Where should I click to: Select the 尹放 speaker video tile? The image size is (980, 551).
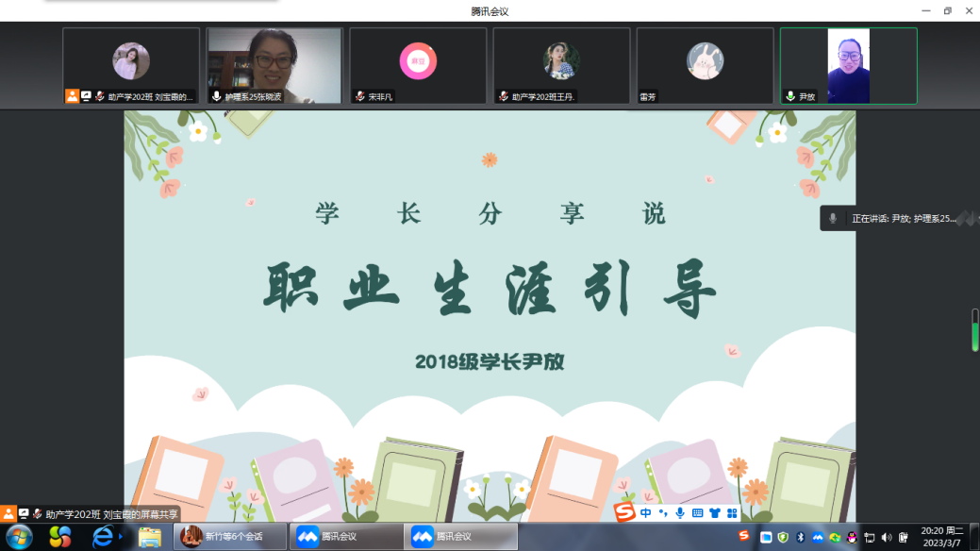(848, 65)
